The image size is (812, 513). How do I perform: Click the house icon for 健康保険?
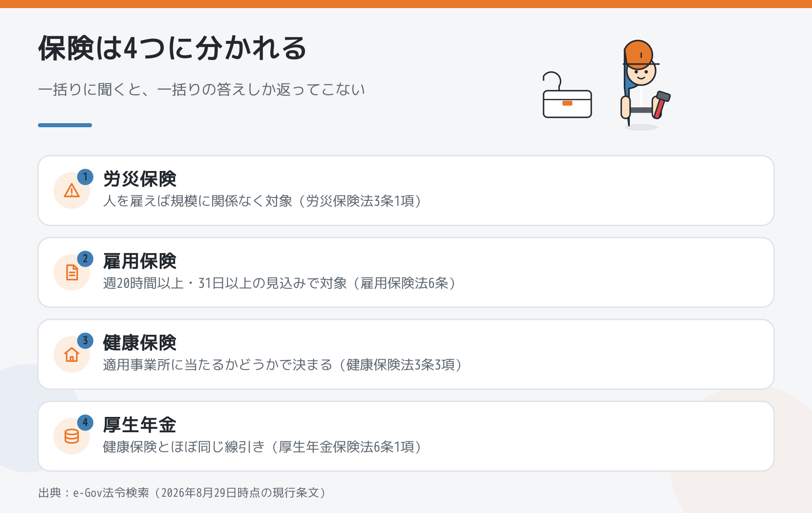(x=72, y=355)
